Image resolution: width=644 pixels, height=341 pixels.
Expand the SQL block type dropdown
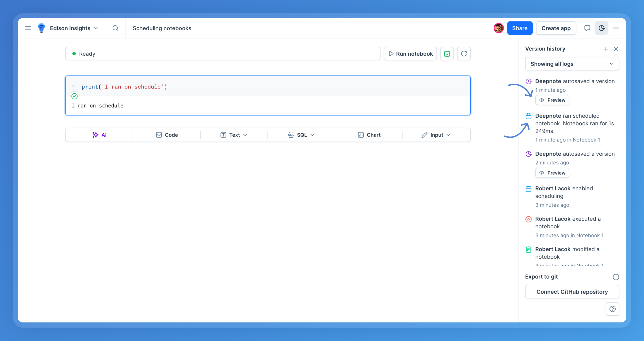[x=312, y=135]
